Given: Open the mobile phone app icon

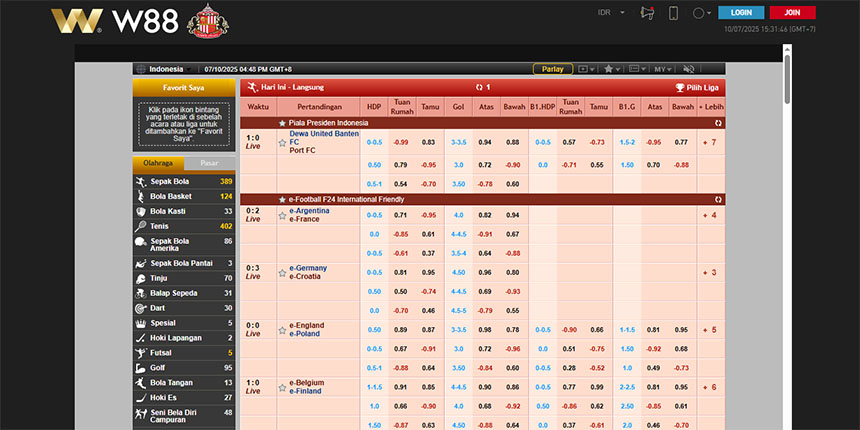Looking at the screenshot, I should (674, 13).
